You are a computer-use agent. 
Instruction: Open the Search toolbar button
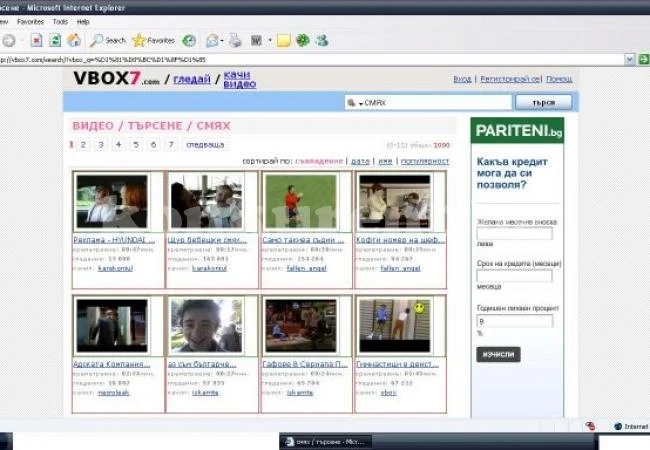pyautogui.click(x=107, y=40)
